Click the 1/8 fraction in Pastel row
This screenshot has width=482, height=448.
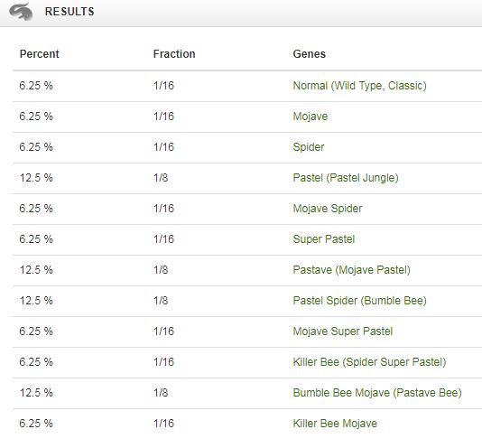pyautogui.click(x=161, y=178)
